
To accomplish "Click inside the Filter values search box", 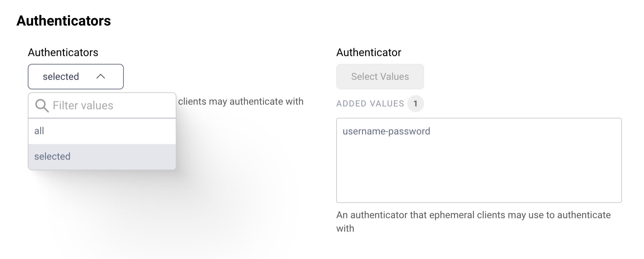I will 100,105.
